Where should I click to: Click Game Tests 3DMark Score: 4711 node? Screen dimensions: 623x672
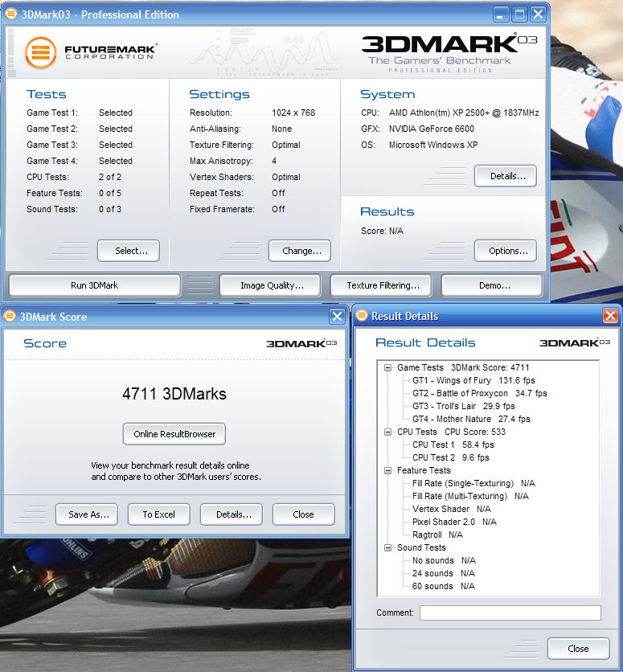(463, 367)
